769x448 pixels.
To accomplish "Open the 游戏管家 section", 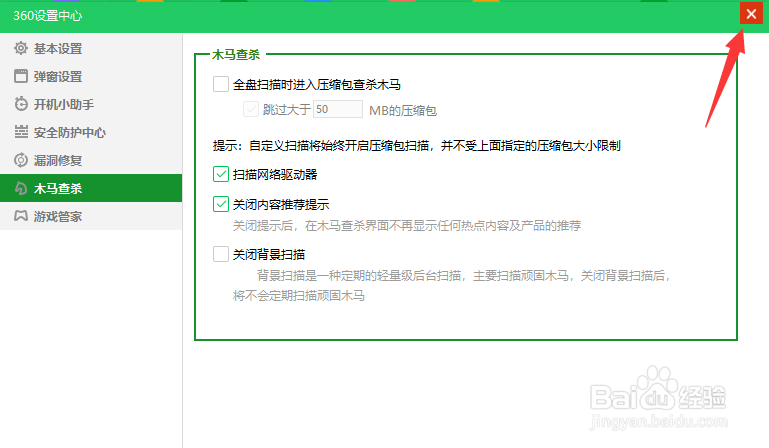I will pyautogui.click(x=91, y=216).
